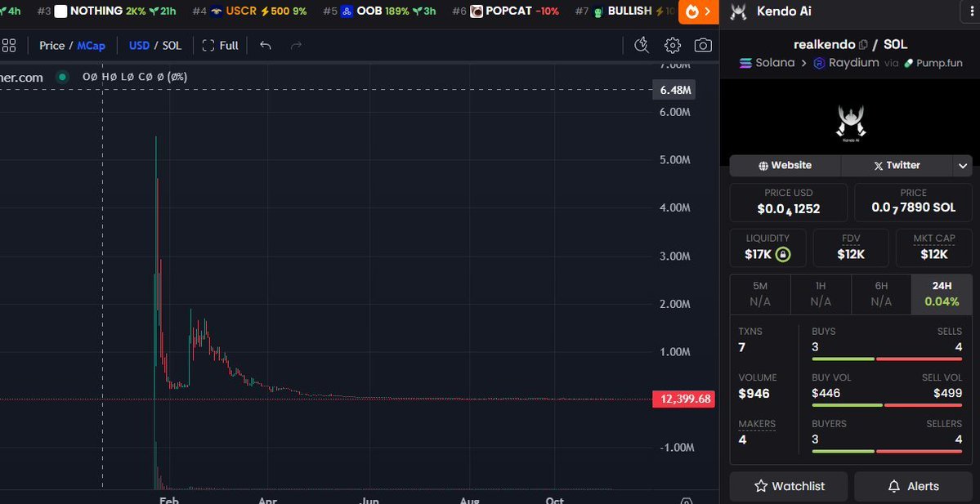Click the Redo arrow in chart toolbar
Screen dimensions: 980x504
[x=296, y=46]
